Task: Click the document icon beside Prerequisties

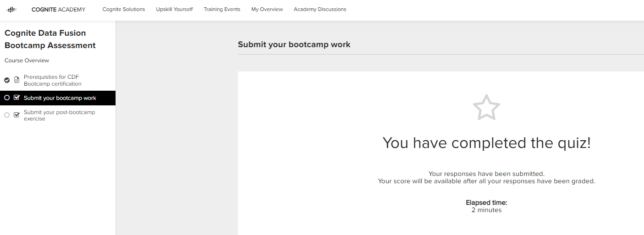Action: click(17, 80)
